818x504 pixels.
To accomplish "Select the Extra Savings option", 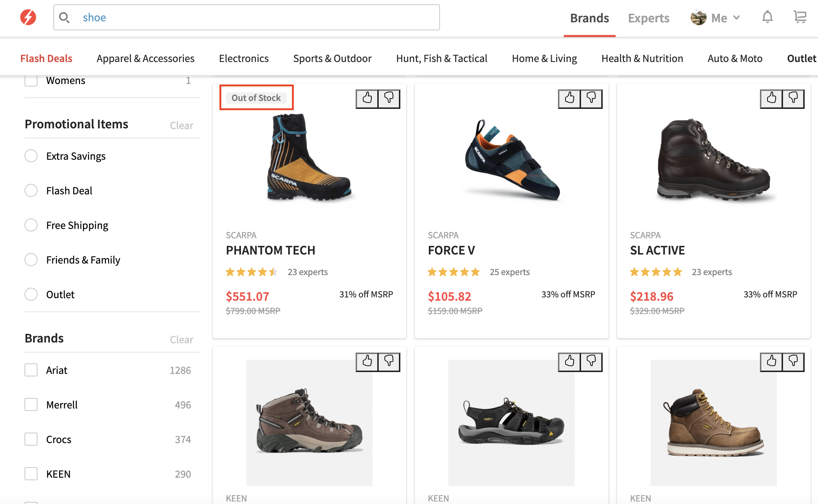I will click(31, 156).
